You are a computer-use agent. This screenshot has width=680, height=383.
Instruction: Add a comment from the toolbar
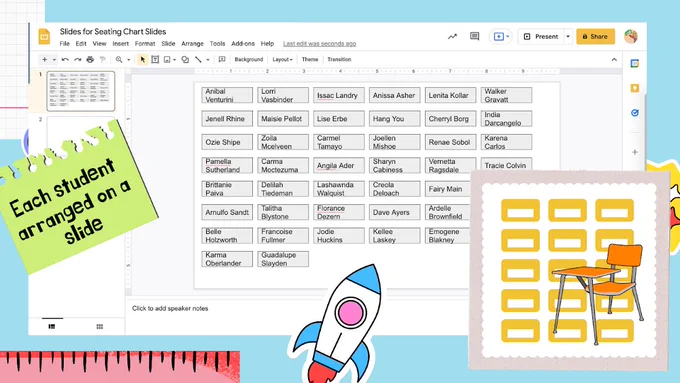click(222, 59)
